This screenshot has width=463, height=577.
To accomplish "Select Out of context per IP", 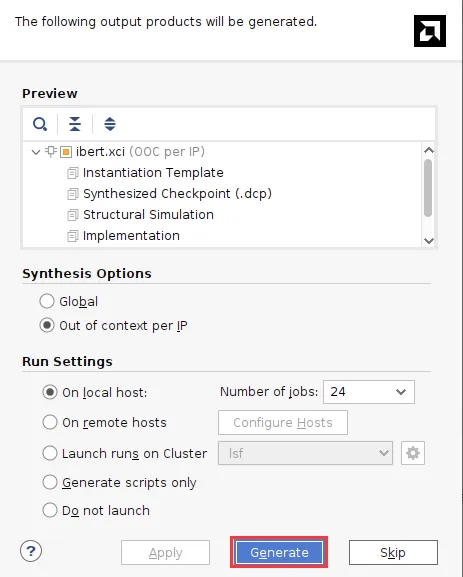I will (x=47, y=326).
